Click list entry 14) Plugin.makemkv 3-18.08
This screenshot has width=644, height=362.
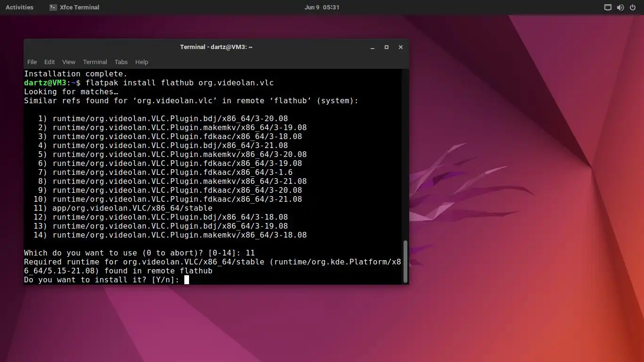pos(170,235)
